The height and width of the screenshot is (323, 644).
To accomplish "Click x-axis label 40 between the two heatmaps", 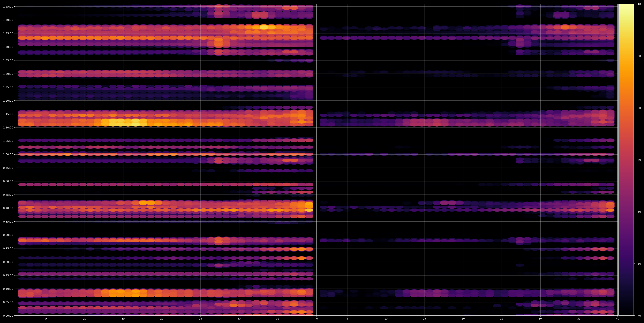I will click(316, 319).
